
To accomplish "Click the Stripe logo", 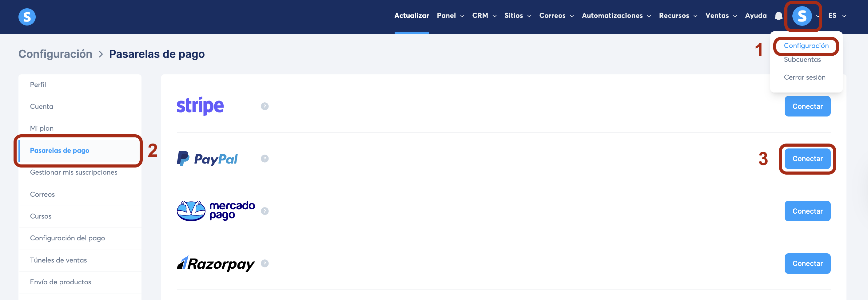I will [200, 106].
